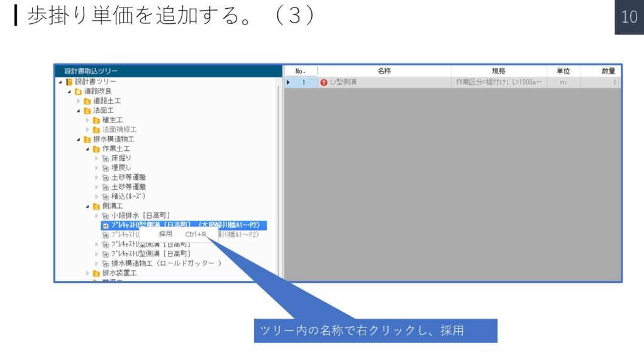Click the 排水装置工 folder icon
This screenshot has height=362, width=644.
(96, 273)
